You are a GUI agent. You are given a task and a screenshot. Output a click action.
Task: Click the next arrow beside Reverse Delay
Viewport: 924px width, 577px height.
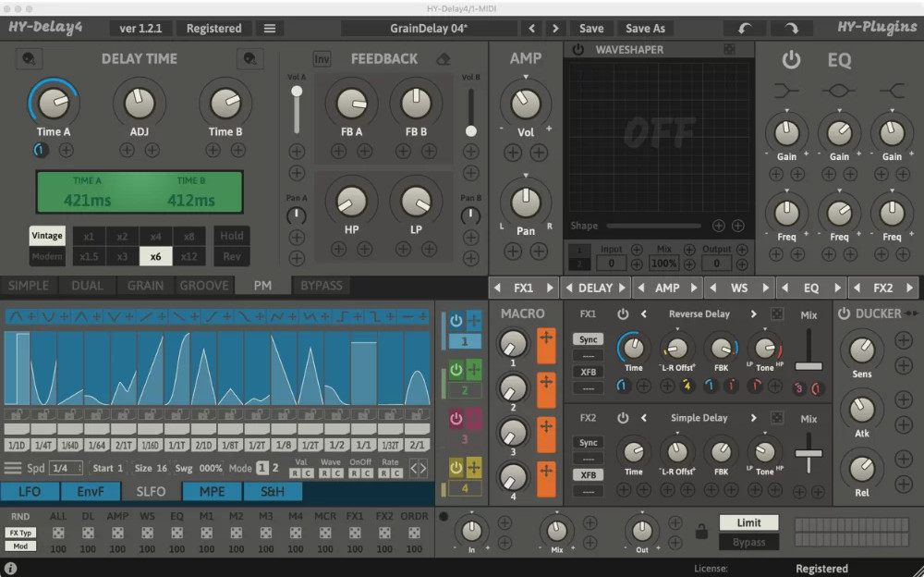[754, 312]
